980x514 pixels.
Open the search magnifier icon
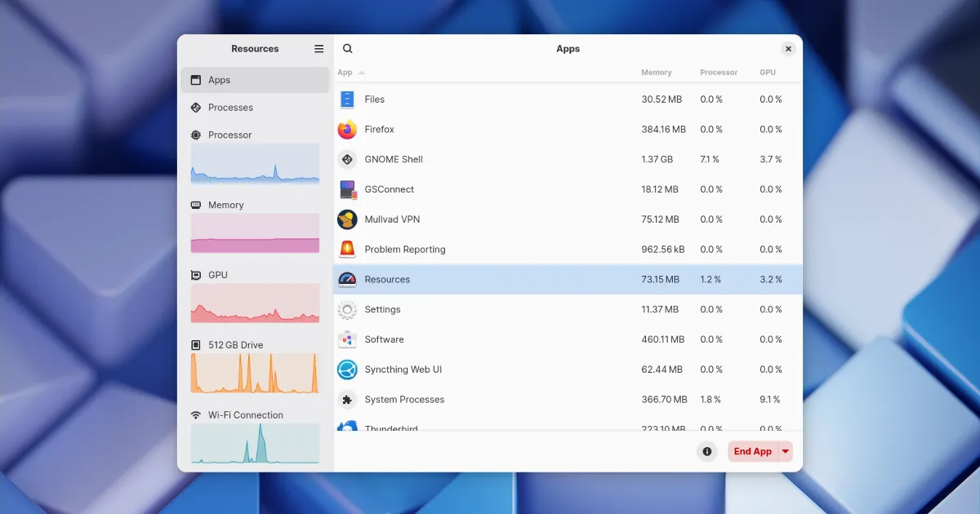[348, 49]
